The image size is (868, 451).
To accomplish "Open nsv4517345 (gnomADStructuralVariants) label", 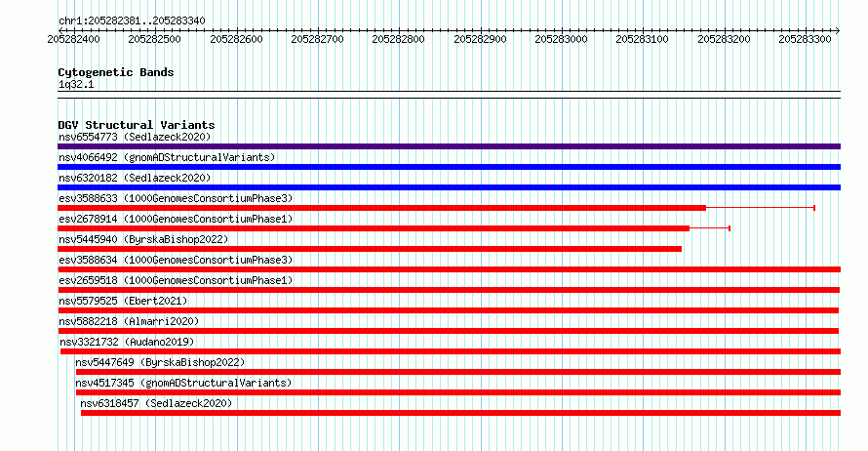I will [183, 383].
